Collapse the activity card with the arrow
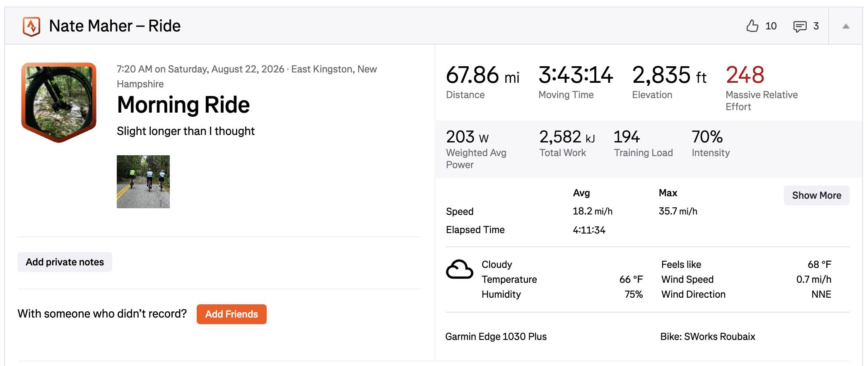Viewport: 868px width, 366px height. pyautogui.click(x=846, y=26)
